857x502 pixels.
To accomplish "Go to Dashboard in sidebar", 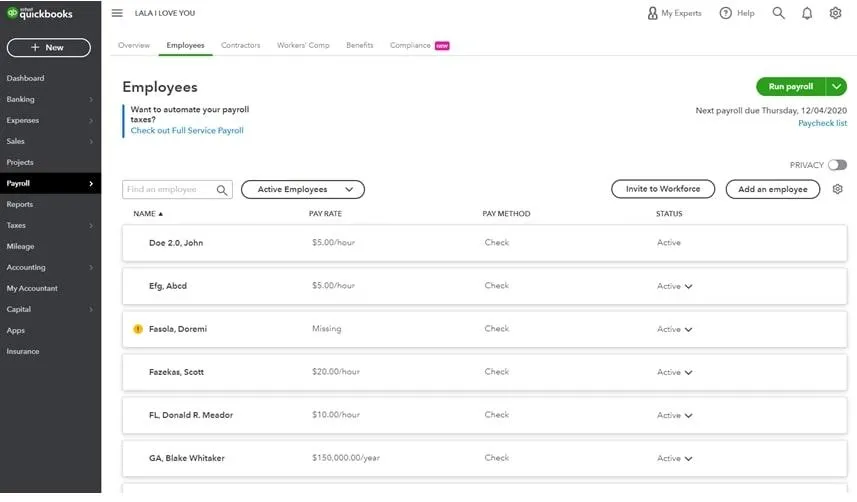I will pyautogui.click(x=26, y=78).
